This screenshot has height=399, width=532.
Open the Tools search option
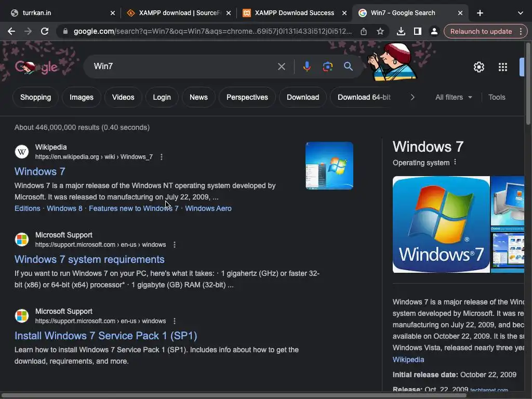pos(497,97)
